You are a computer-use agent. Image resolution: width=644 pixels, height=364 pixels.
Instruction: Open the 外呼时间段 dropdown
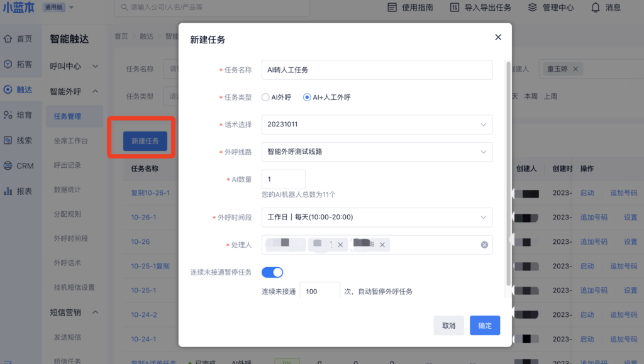pos(377,217)
